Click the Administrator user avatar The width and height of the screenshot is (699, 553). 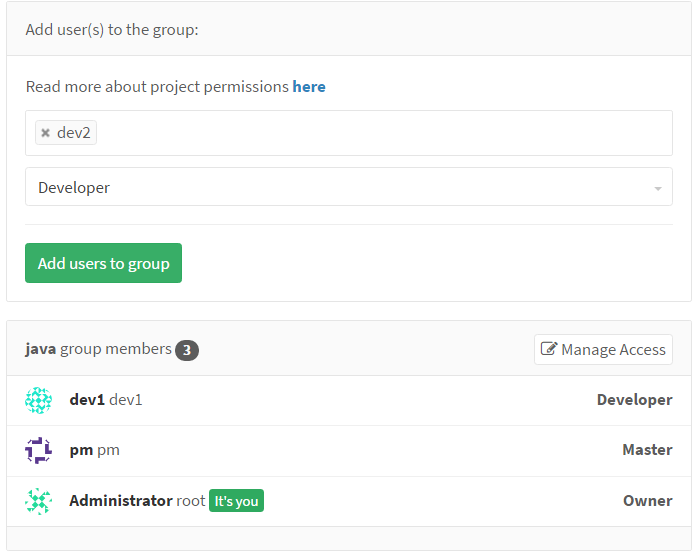tap(38, 501)
